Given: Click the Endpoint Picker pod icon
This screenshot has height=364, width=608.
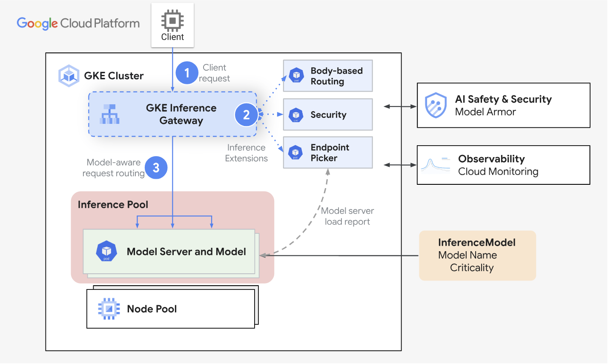Looking at the screenshot, I should click(x=295, y=152).
